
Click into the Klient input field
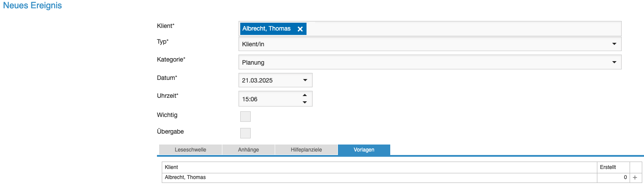click(x=462, y=29)
